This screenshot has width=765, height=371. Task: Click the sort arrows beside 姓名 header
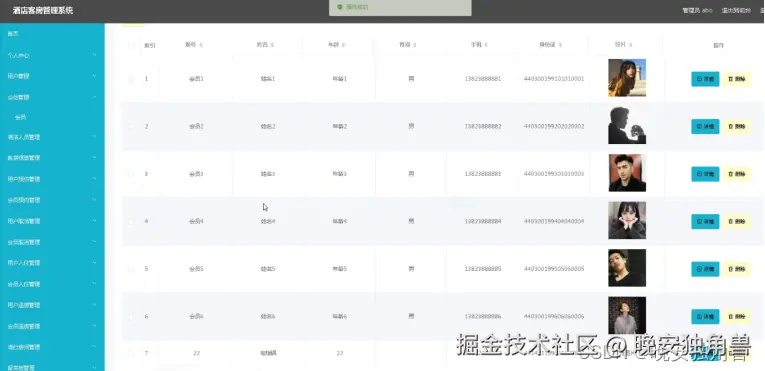[x=272, y=45]
